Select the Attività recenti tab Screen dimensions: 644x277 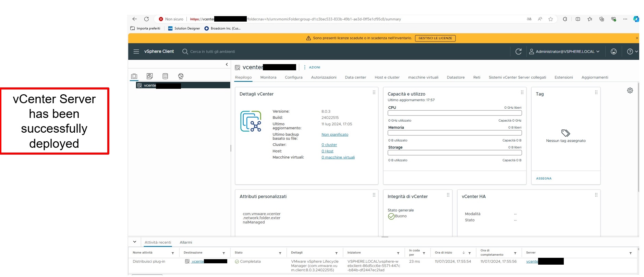(158, 242)
